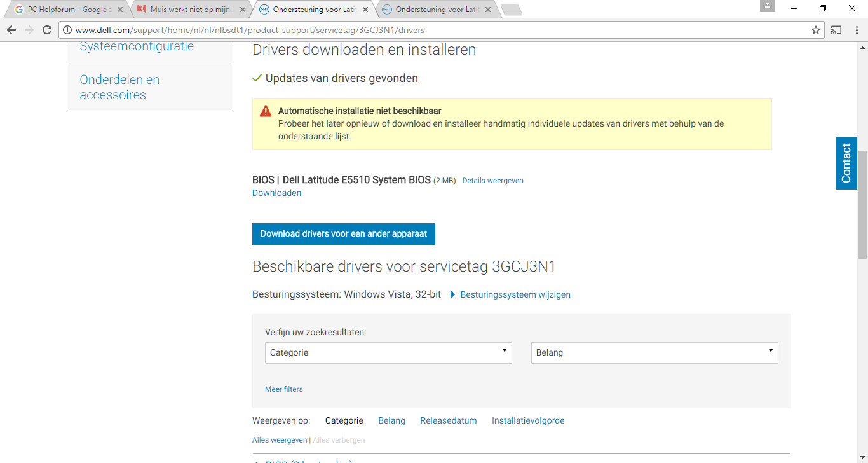Open the Contact side tab

[846, 163]
